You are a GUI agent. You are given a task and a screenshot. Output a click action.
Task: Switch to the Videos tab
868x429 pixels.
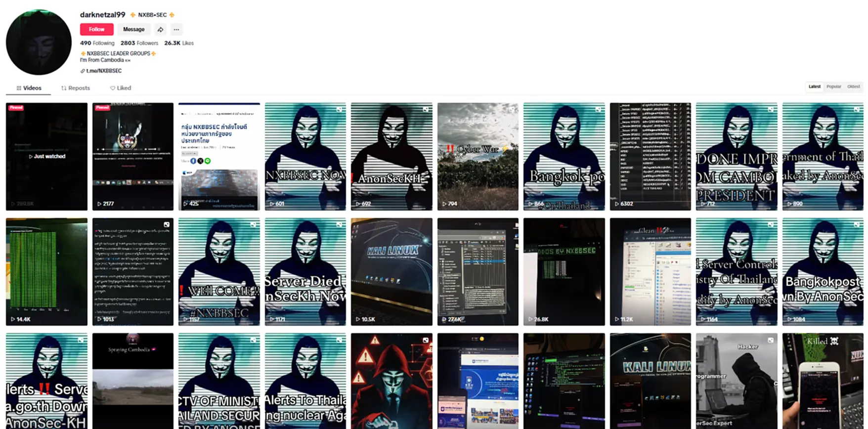click(x=29, y=88)
